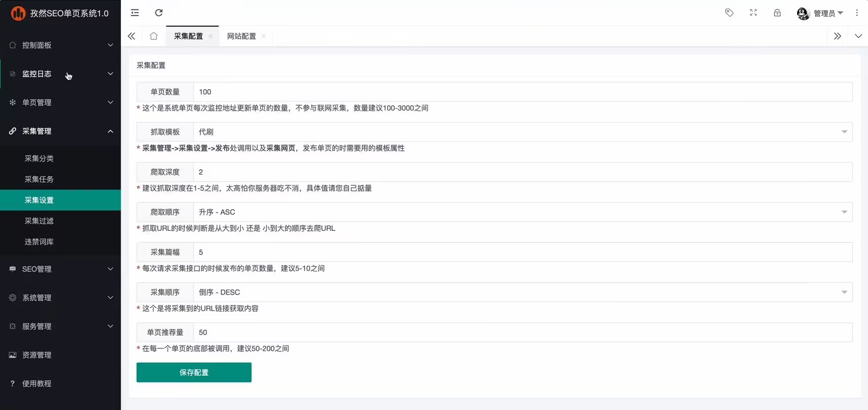Open the 管理员 user dropdown
Image resolution: width=868 pixels, height=410 pixels.
[x=828, y=13]
